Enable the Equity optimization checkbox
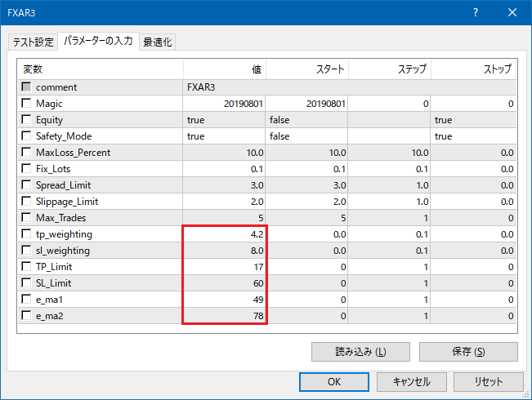 [26, 119]
